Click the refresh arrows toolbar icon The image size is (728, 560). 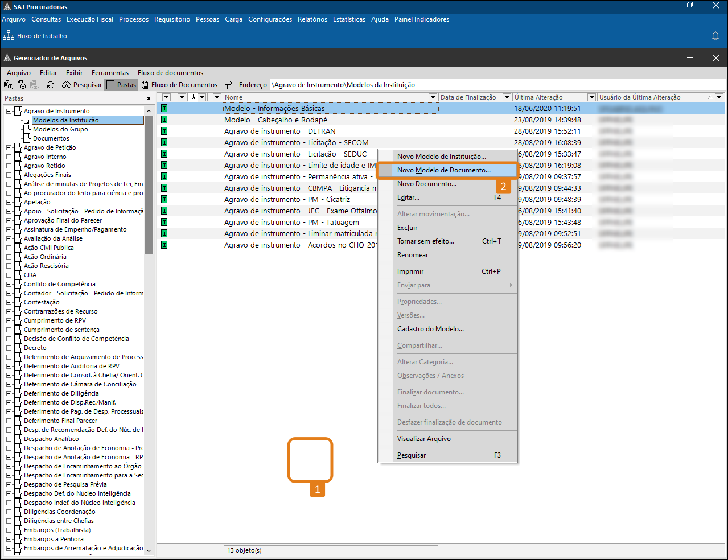coord(51,85)
